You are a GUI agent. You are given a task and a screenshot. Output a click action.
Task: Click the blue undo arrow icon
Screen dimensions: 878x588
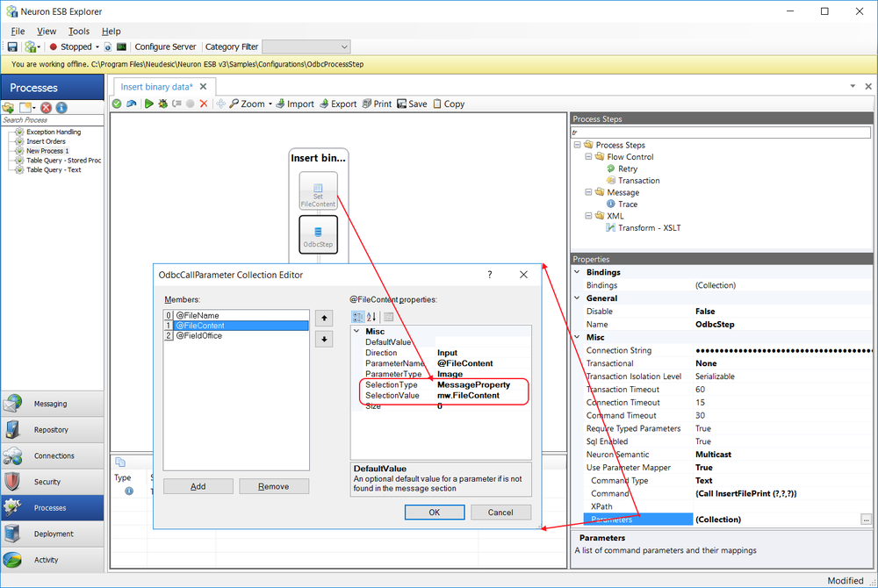point(132,104)
